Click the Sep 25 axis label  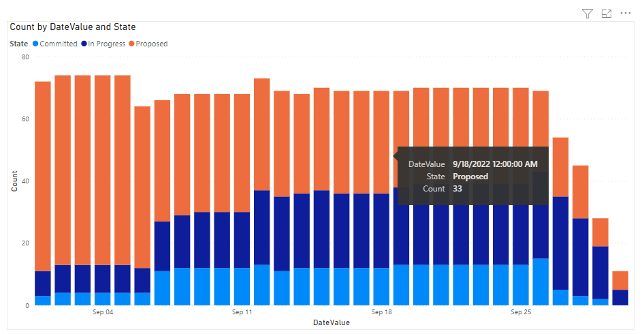coord(521,312)
